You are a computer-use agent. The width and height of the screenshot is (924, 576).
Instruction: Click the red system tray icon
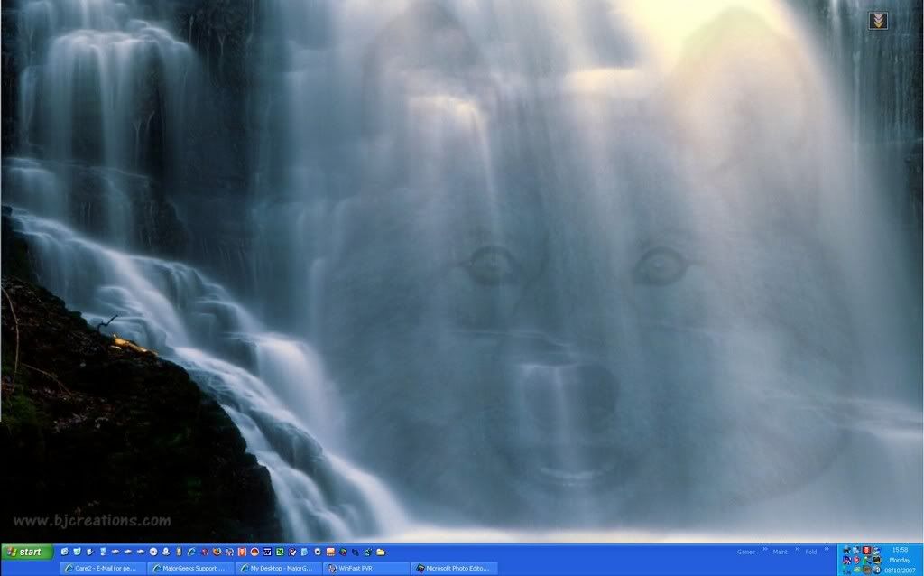[865, 550]
